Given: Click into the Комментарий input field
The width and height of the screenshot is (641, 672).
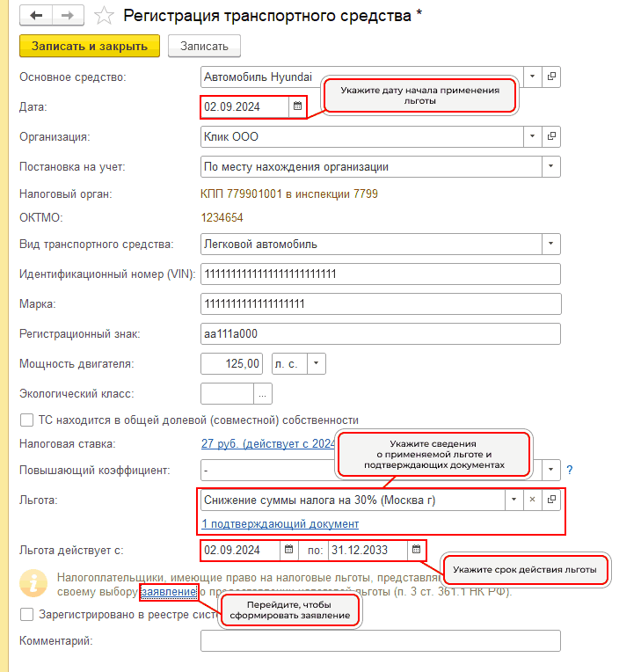Looking at the screenshot, I should (x=380, y=641).
